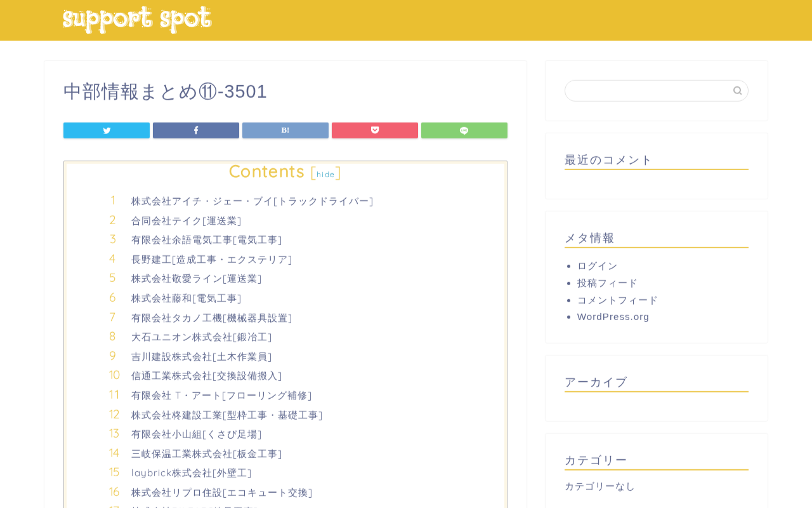Open the ログイン link

point(597,266)
